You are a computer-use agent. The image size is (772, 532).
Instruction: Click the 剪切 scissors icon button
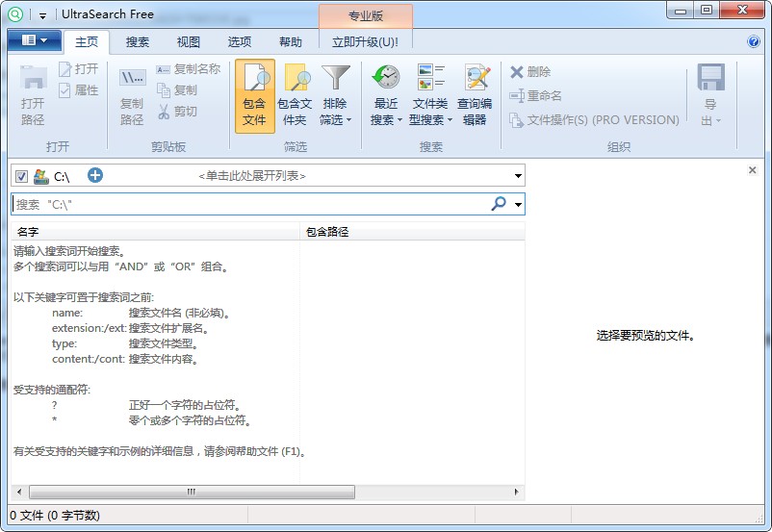(x=177, y=112)
